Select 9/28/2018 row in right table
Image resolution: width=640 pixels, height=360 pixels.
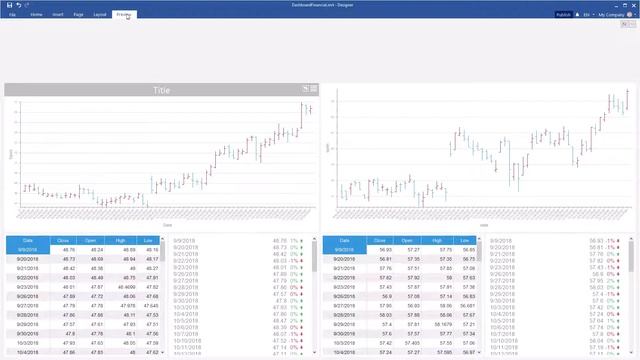click(x=400, y=315)
